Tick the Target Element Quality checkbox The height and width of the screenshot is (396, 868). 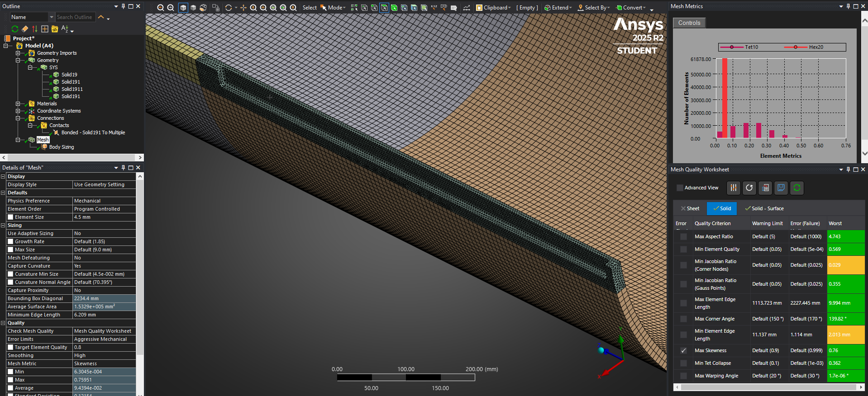10,347
